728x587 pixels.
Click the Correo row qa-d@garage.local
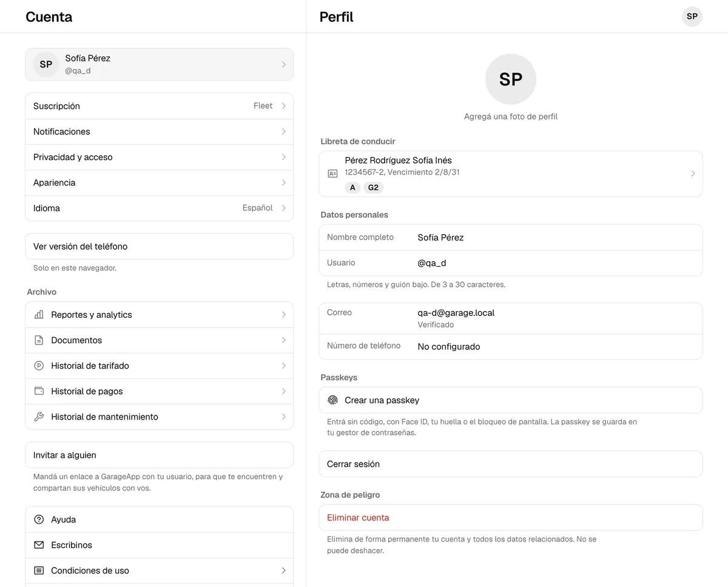coord(511,318)
